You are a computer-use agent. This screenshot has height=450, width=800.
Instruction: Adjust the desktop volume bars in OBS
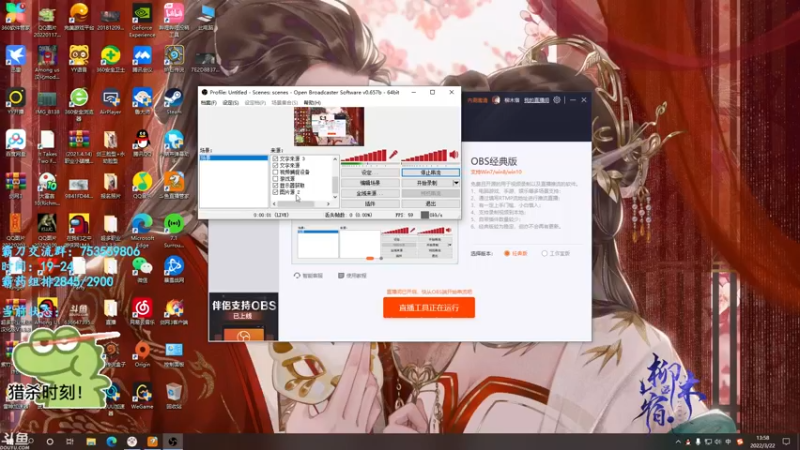424,155
